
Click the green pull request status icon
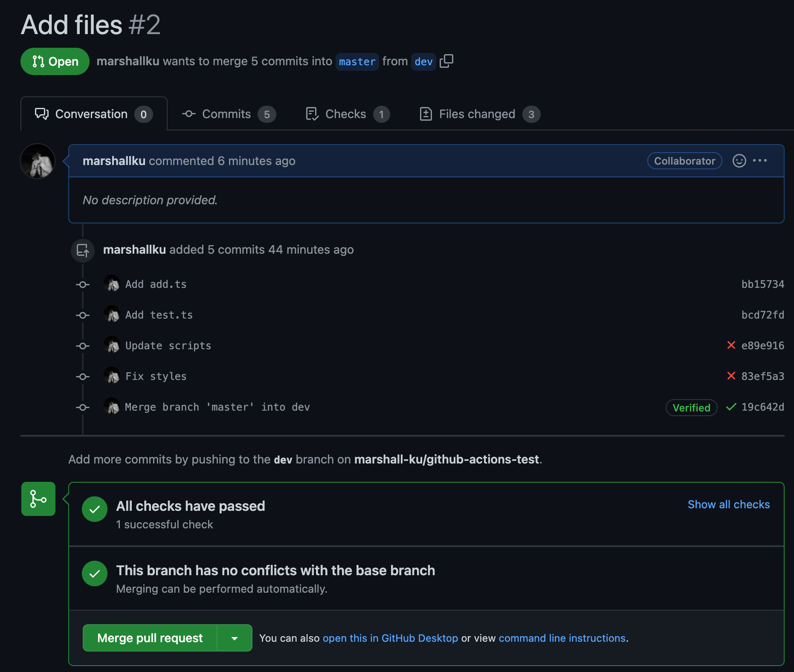tap(38, 498)
